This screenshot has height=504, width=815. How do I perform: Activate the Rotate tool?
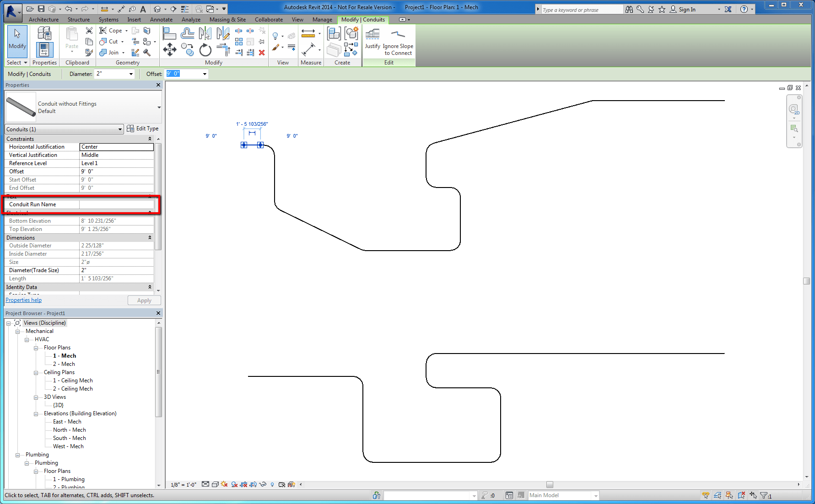point(205,50)
